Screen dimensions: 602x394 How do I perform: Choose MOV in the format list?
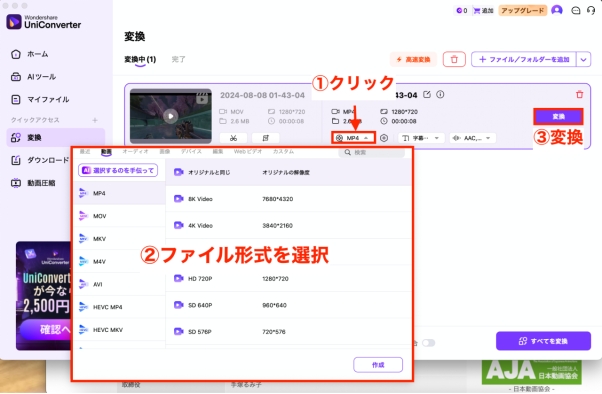click(119, 216)
